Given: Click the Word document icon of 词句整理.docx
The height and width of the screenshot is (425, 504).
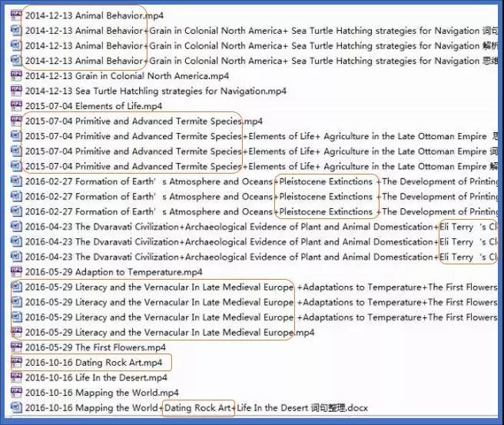Looking at the screenshot, I should (16, 407).
